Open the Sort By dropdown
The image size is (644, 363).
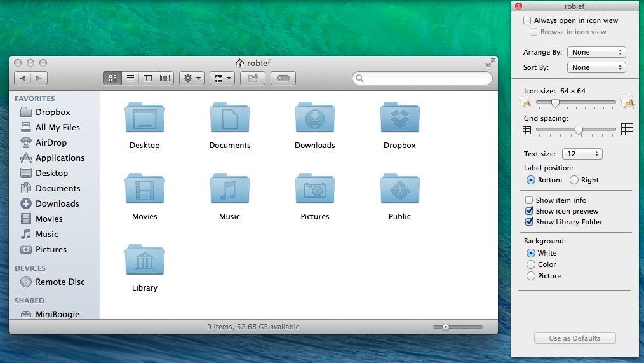(x=596, y=67)
